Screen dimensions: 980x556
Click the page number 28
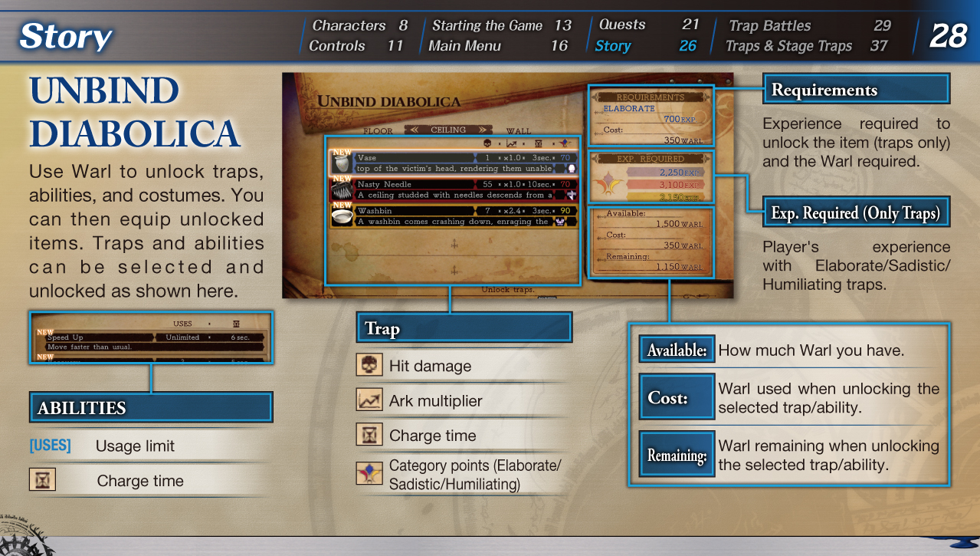tap(948, 35)
